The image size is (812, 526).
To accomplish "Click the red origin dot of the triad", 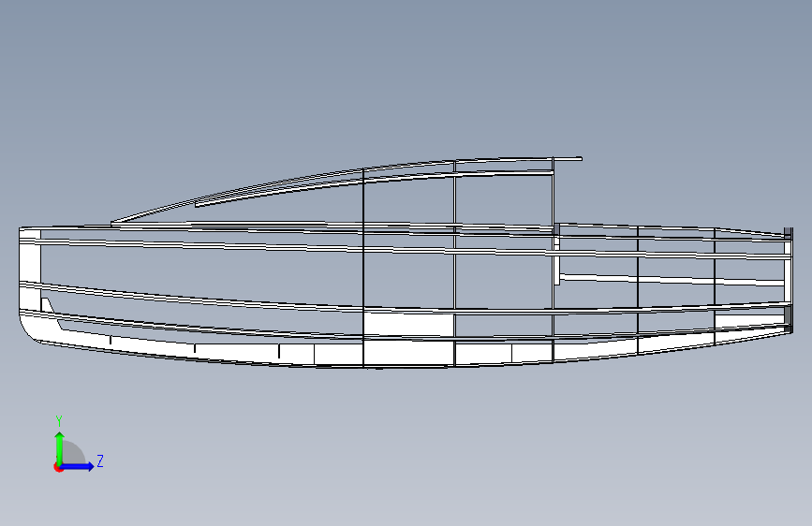I will pos(58,467).
